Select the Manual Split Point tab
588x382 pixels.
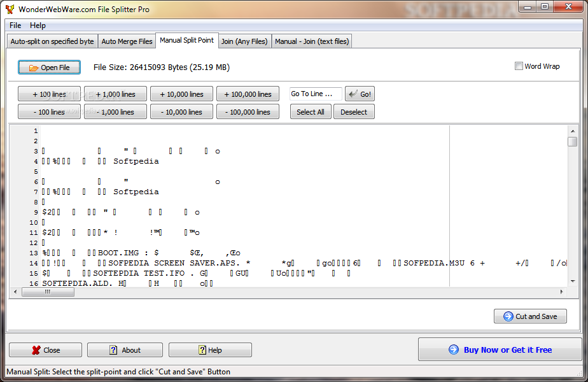[x=186, y=40]
